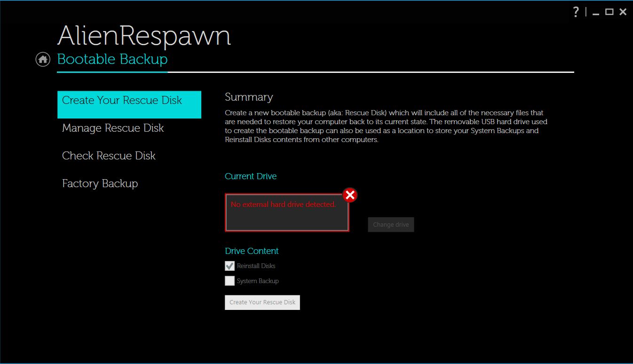Viewport: 633px width, 364px height.
Task: Select Create Your Rescue Disk tab
Action: click(129, 104)
